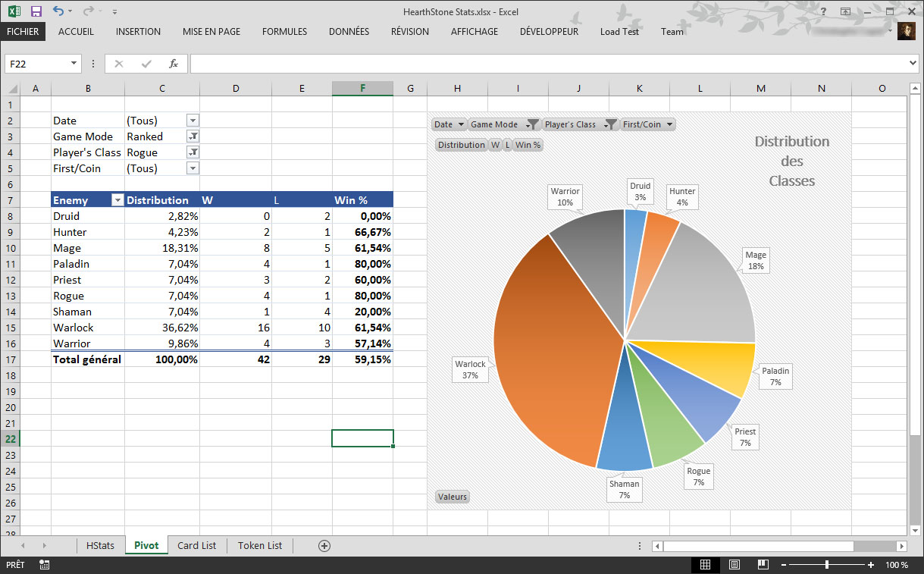Click the user account avatar picture
924x574 pixels.
[x=907, y=31]
